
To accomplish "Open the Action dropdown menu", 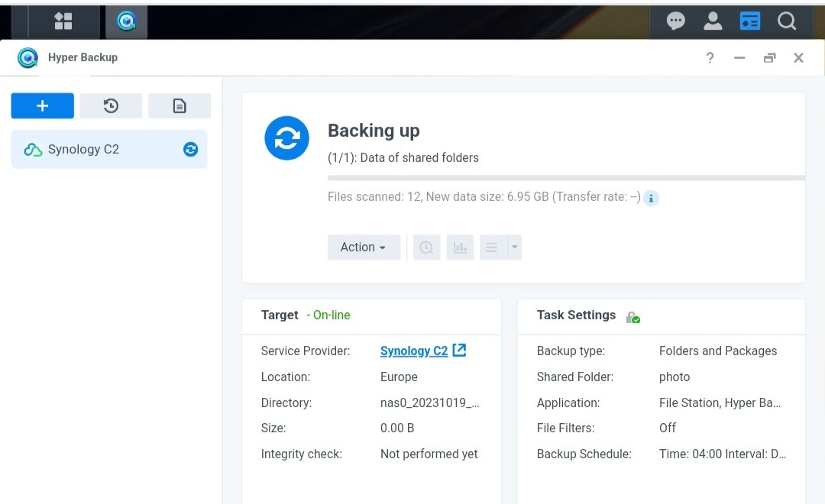I will tap(364, 247).
